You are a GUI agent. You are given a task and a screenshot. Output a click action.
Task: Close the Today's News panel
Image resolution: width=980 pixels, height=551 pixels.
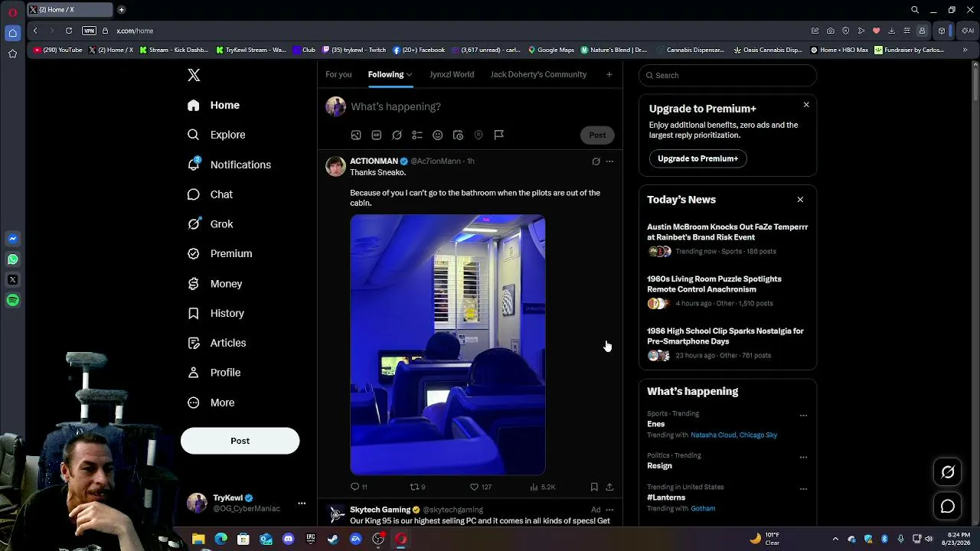tap(800, 200)
